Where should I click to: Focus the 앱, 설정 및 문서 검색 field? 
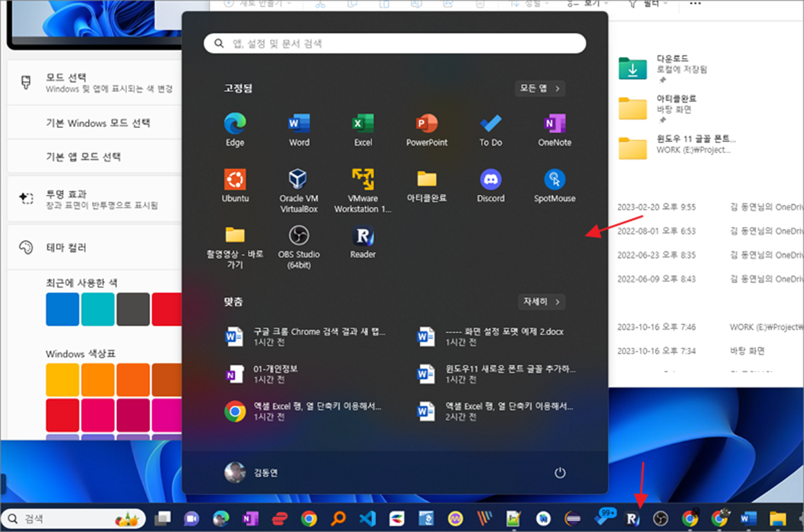click(x=395, y=44)
